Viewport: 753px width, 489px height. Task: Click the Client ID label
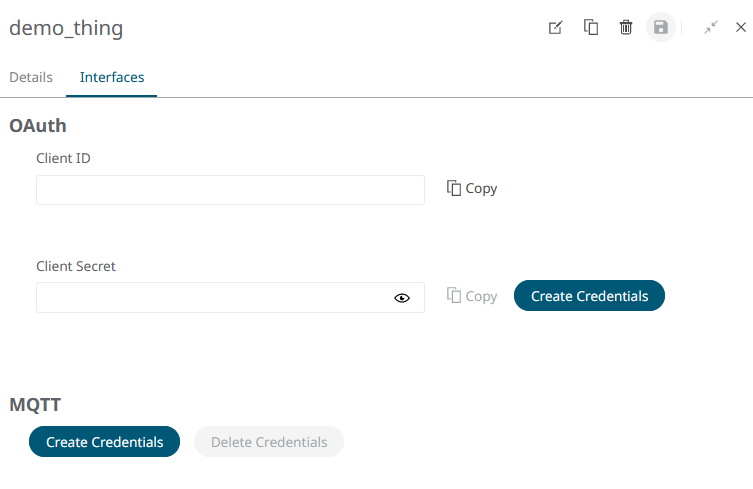pos(63,158)
